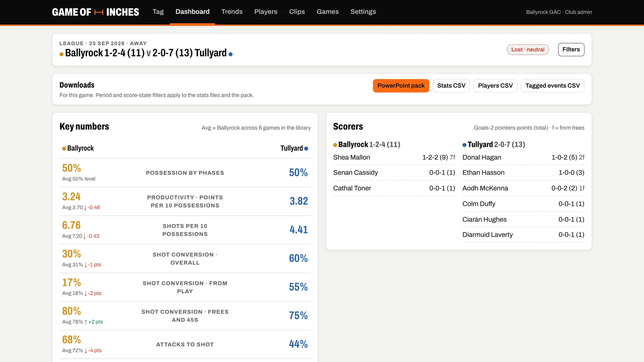Click Ballyrock's 6.76 shots per 10 possessions
644x362 pixels.
71,225
